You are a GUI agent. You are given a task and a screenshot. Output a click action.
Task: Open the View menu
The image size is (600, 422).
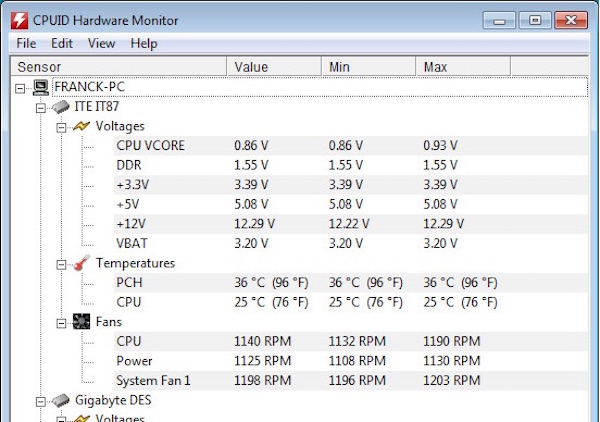click(101, 44)
